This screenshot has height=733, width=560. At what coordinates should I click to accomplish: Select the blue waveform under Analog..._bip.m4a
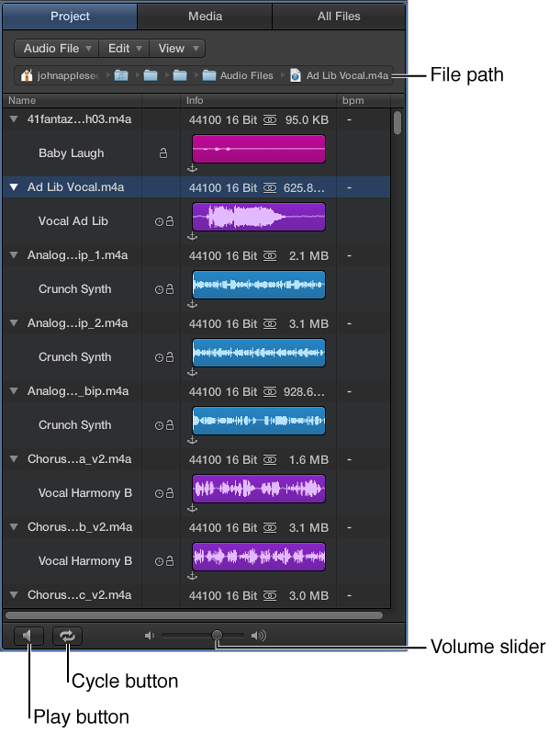[259, 421]
